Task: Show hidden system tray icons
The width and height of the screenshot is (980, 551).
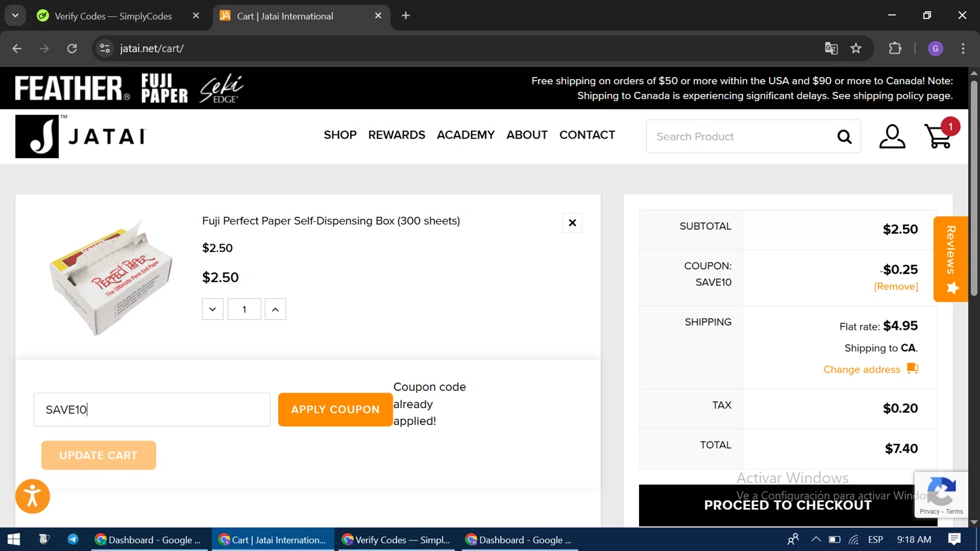Action: (x=815, y=539)
